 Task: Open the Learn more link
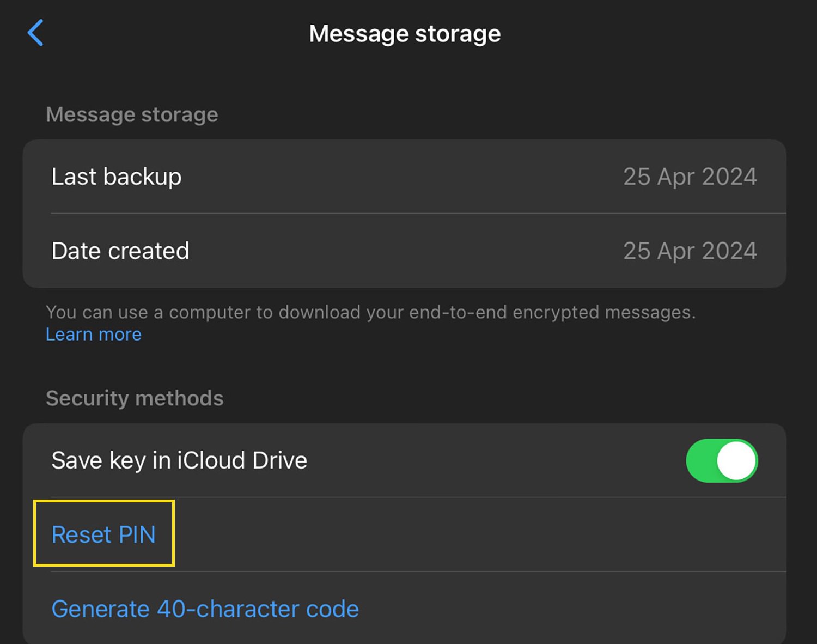[94, 334]
